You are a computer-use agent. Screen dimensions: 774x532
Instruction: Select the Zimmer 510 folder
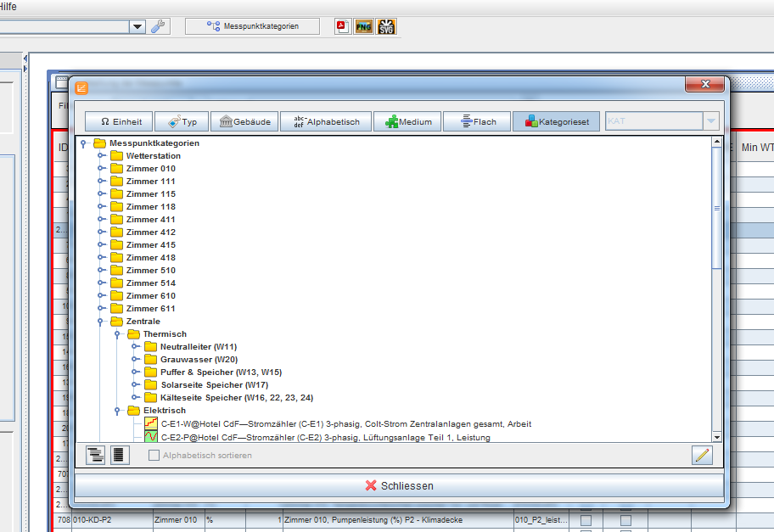point(150,271)
